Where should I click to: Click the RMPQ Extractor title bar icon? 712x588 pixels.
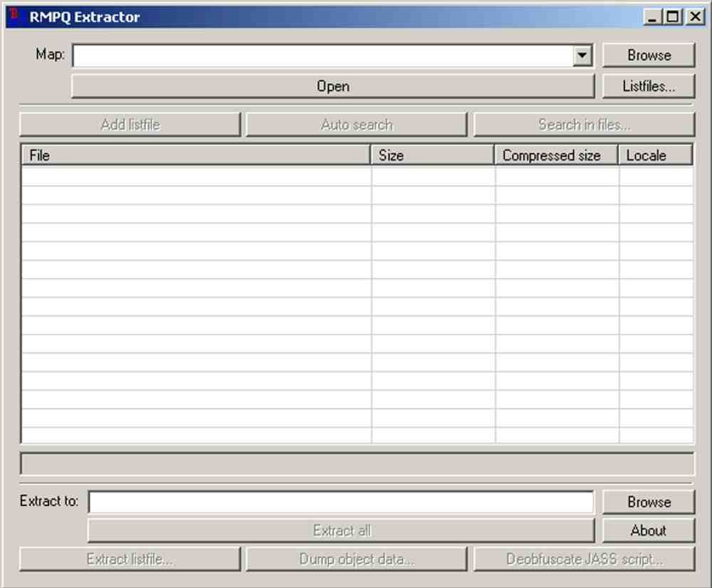(x=14, y=16)
